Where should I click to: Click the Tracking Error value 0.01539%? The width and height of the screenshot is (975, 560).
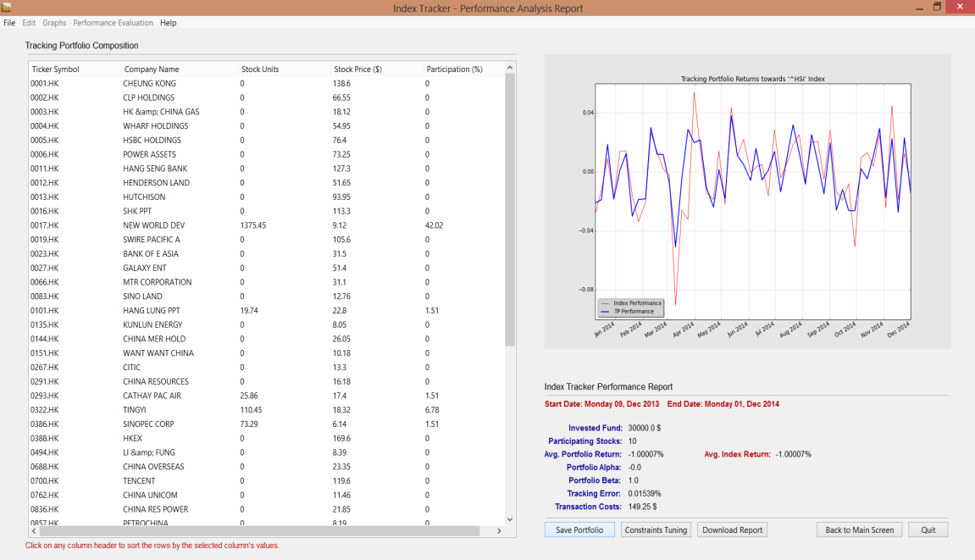[x=644, y=493]
